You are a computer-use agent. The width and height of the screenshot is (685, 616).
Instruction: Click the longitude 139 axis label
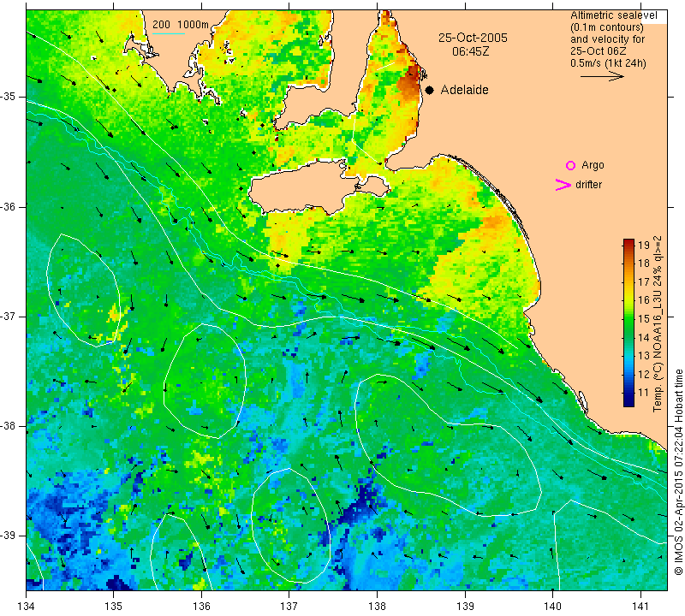(x=465, y=607)
